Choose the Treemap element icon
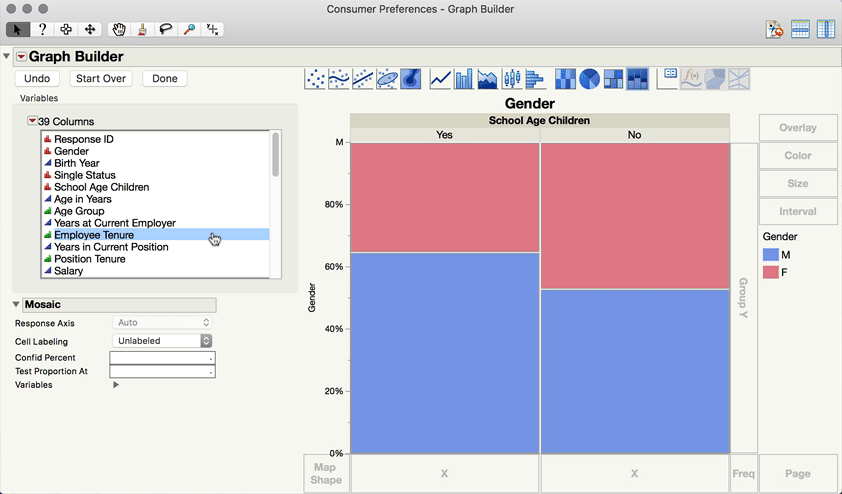The width and height of the screenshot is (842, 494). point(613,79)
